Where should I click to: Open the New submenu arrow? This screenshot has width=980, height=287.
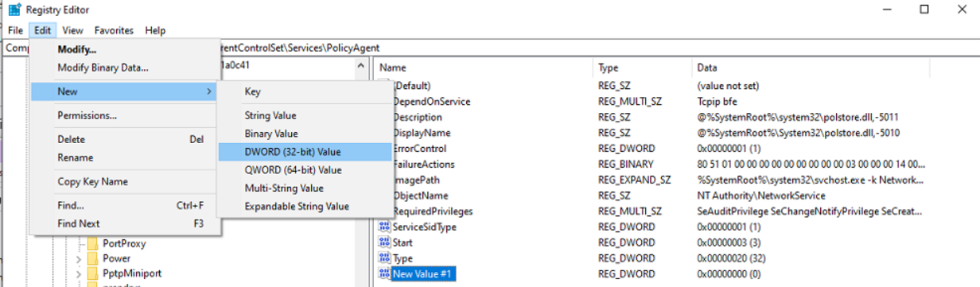(208, 92)
